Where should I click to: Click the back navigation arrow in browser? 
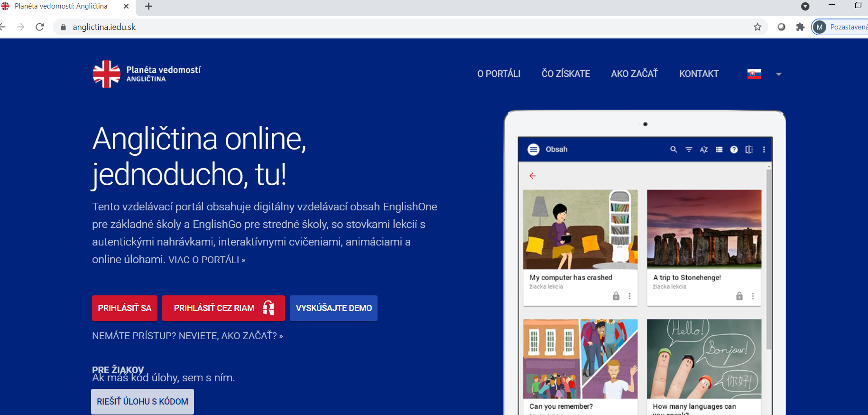click(2, 27)
